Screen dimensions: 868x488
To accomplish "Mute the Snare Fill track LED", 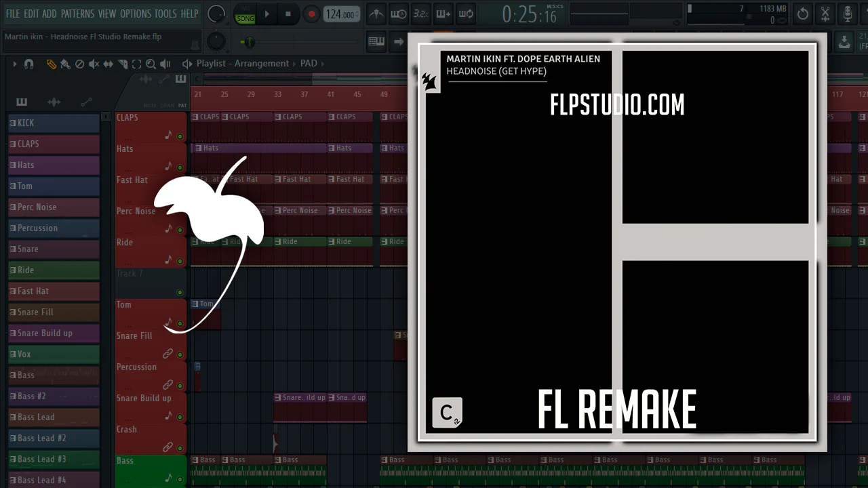I will point(180,354).
